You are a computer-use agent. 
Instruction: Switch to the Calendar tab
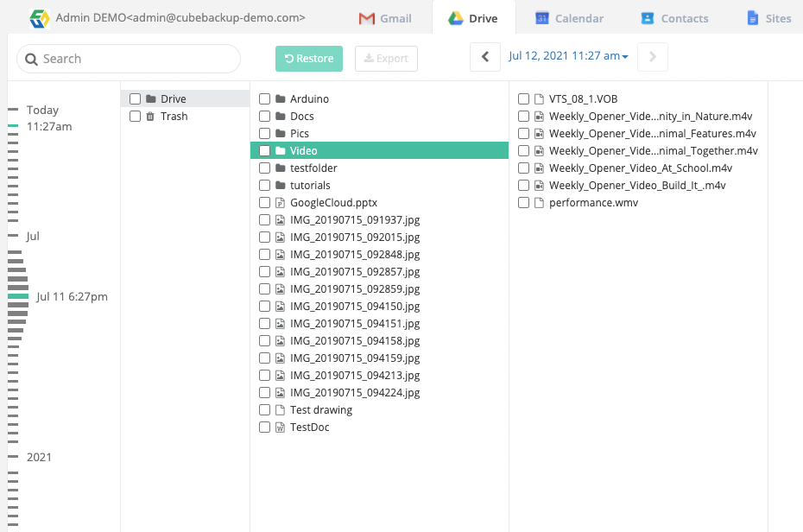570,18
